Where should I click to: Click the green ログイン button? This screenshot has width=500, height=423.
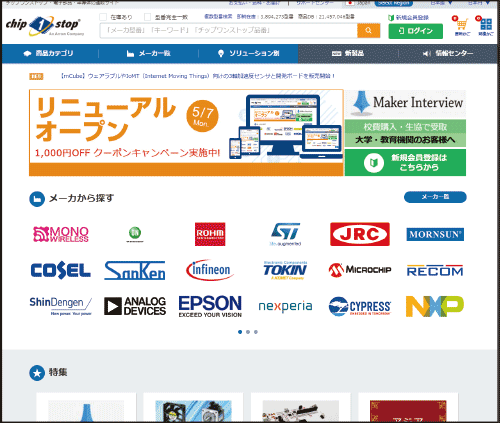[x=416, y=31]
